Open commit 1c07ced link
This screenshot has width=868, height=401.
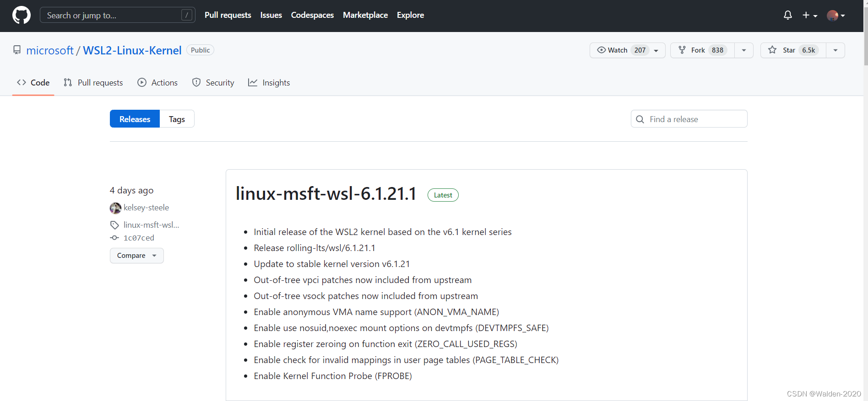pos(139,238)
